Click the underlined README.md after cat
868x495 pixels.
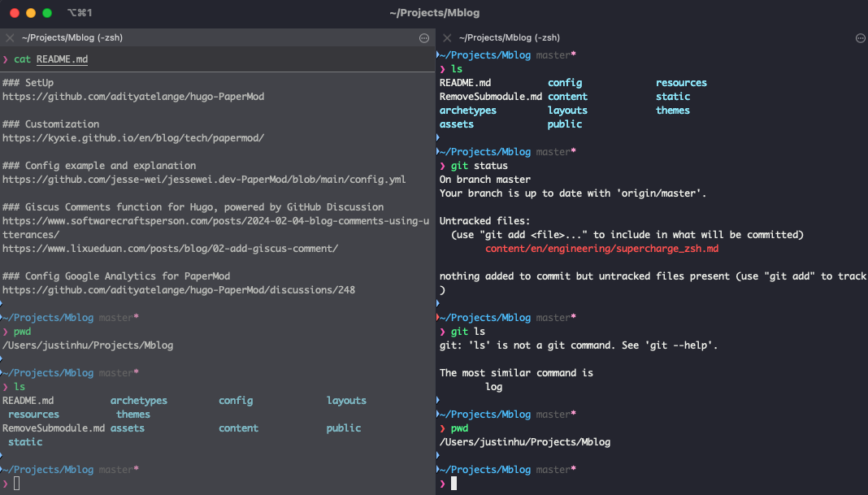point(63,59)
